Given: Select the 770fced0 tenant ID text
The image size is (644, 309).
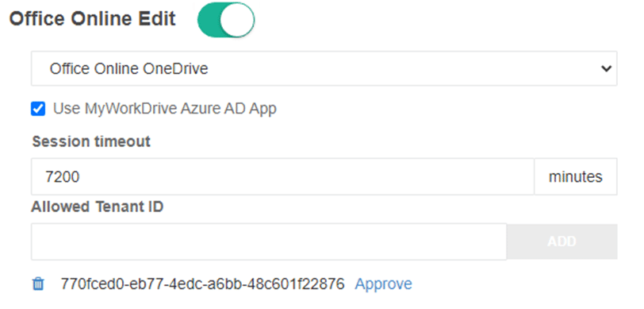Looking at the screenshot, I should tap(202, 284).
